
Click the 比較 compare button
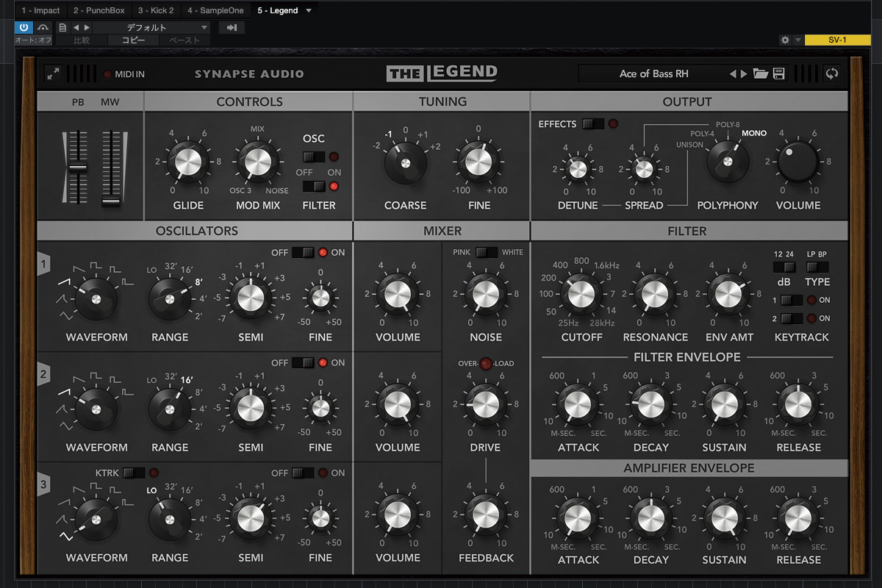pyautogui.click(x=82, y=40)
